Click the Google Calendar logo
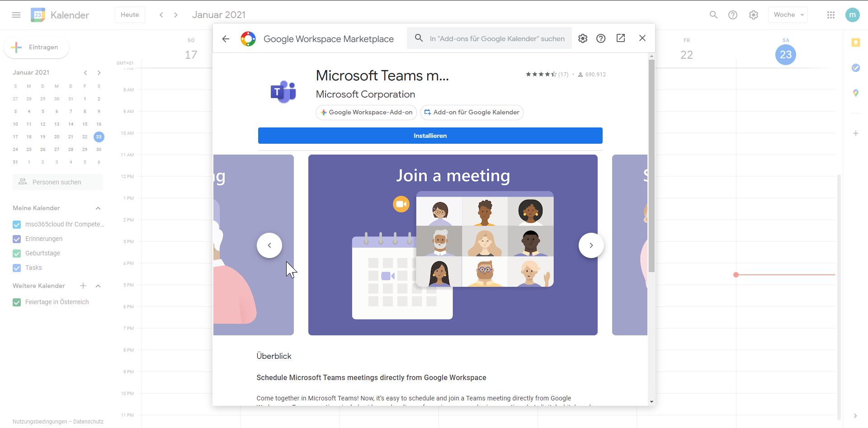Viewport: 868px width, 428px height. (x=38, y=15)
